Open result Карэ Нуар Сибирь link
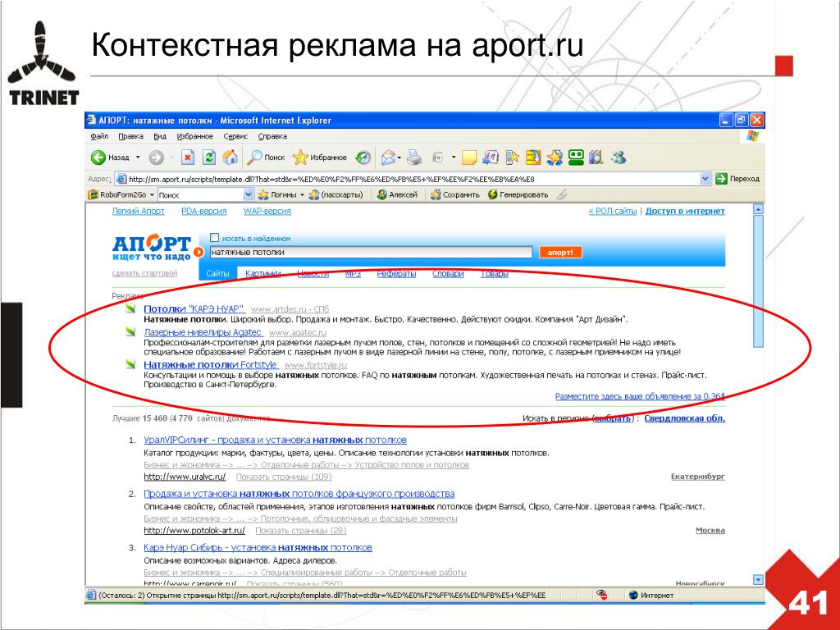The width and height of the screenshot is (840, 630). pos(258,547)
